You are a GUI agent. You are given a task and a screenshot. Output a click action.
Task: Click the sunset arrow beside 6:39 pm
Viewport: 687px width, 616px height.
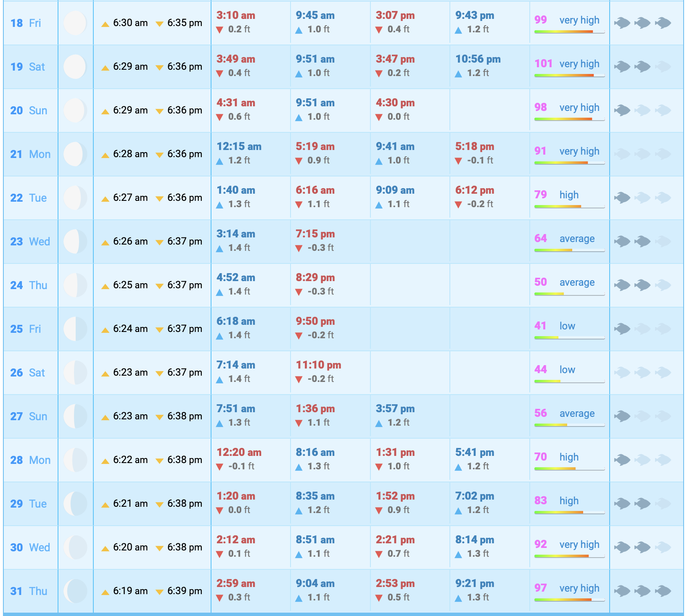[159, 592]
